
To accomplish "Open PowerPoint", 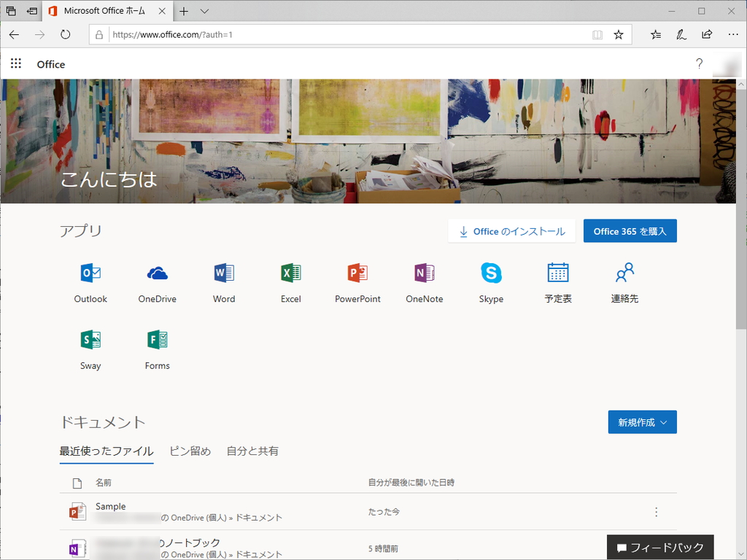I will (357, 281).
